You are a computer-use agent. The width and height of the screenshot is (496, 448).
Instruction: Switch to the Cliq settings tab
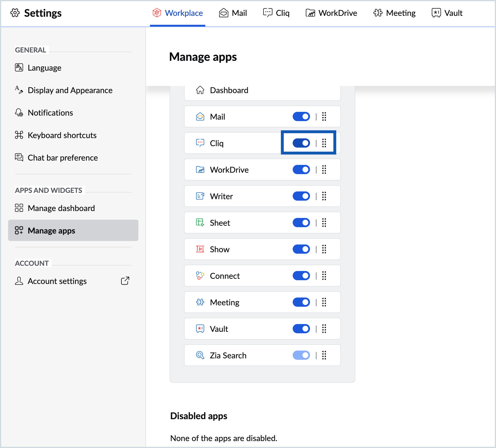(x=276, y=13)
